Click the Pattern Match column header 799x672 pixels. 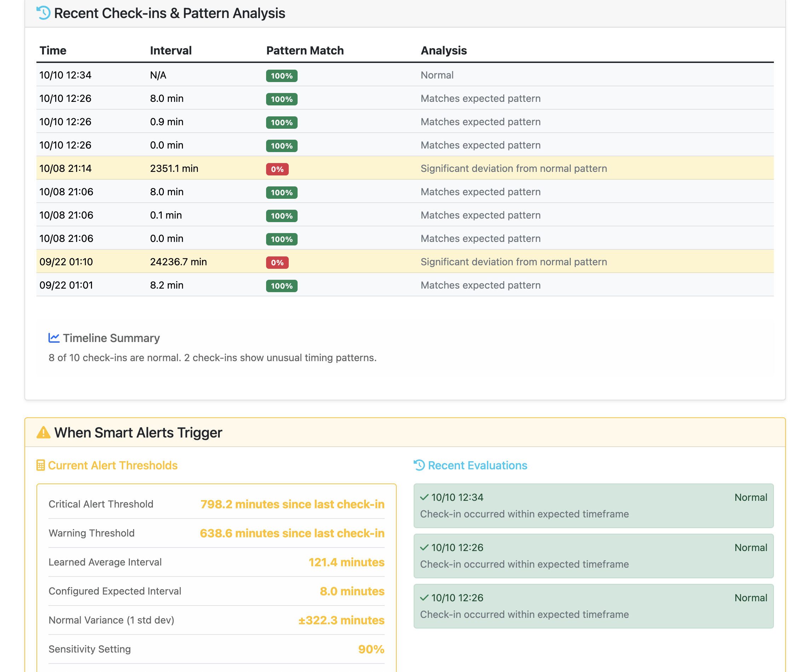click(305, 50)
